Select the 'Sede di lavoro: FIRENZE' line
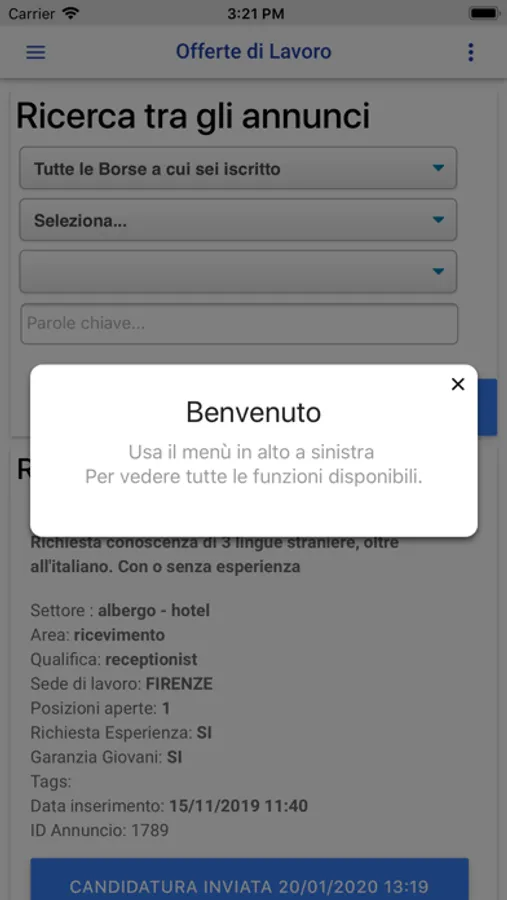This screenshot has height=900, width=507. point(122,684)
